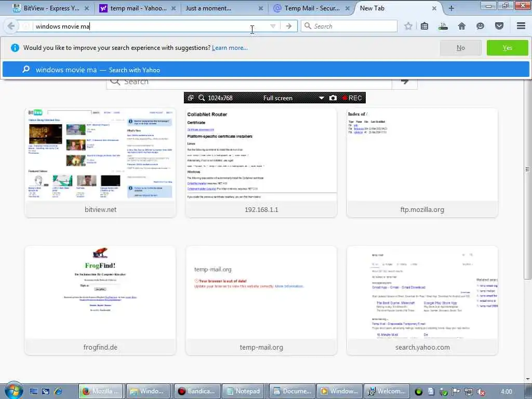The height and width of the screenshot is (399, 532).
Task: Click Show desktop quick launch icon
Action: click(x=34, y=391)
